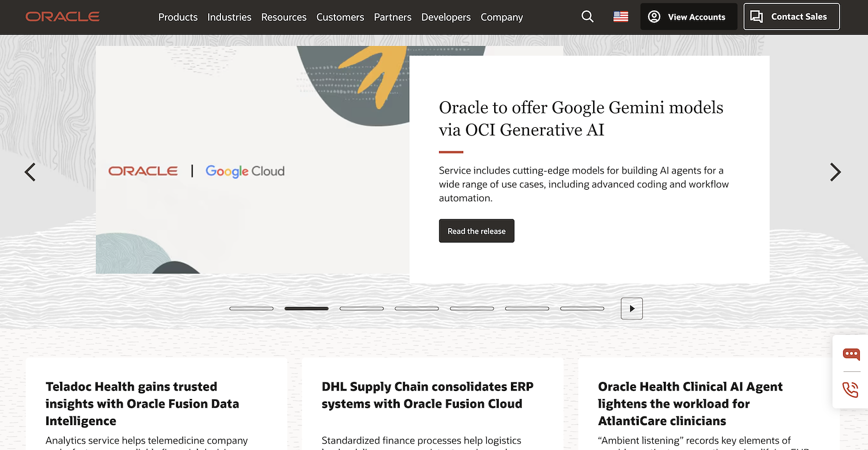The height and width of the screenshot is (450, 868).
Task: Jump to the first carousel slide indicator
Action: 252,308
